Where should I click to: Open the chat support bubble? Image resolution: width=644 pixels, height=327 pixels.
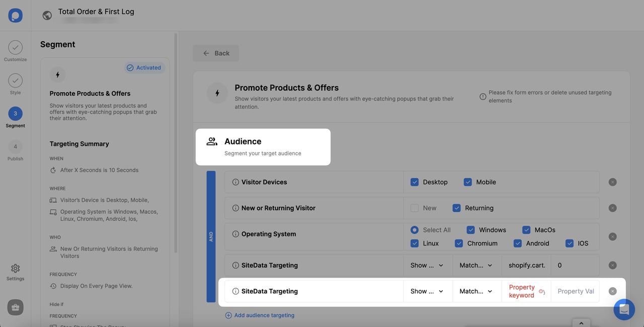[624, 309]
